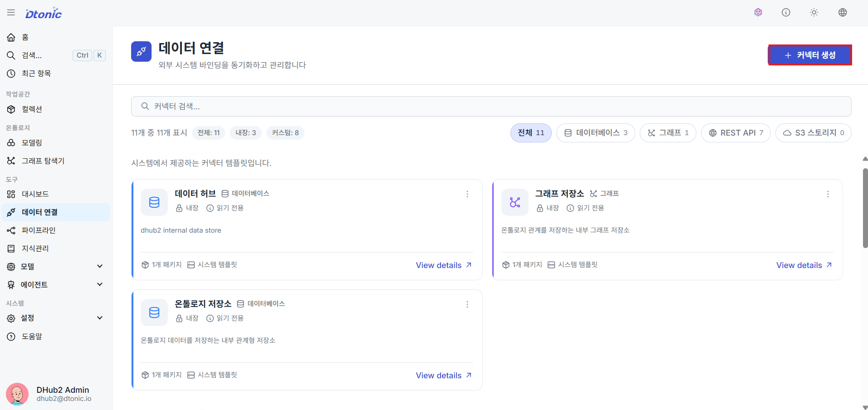Click the scrollbar up arrow
868x410 pixels.
pos(865,159)
